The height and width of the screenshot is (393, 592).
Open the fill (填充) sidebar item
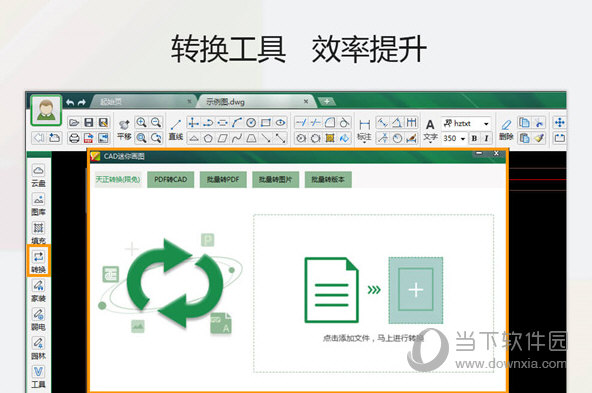[38, 233]
